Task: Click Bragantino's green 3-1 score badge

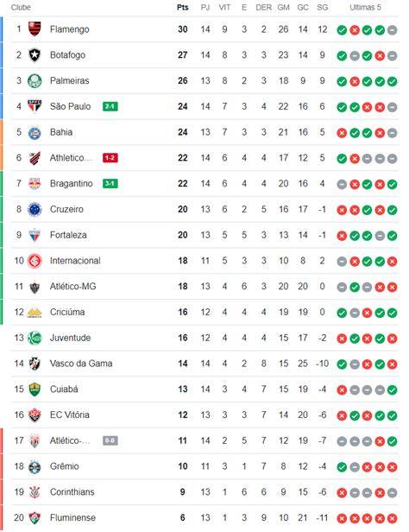Action: click(110, 184)
